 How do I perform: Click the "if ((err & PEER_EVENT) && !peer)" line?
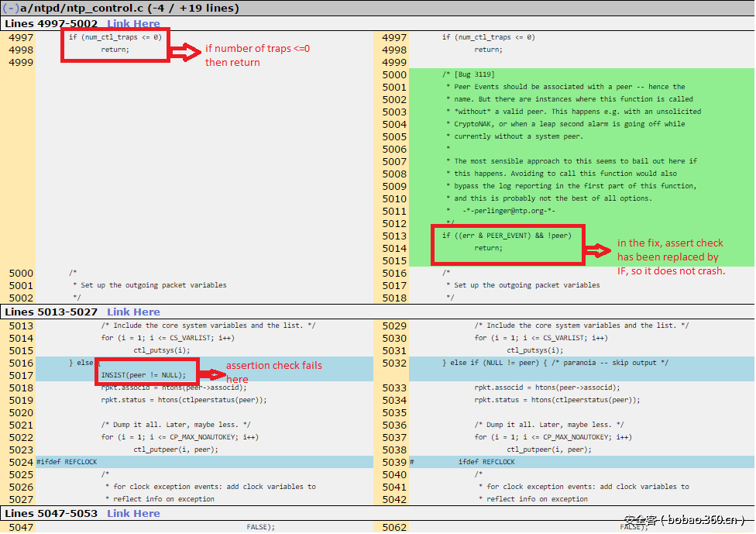pos(507,236)
